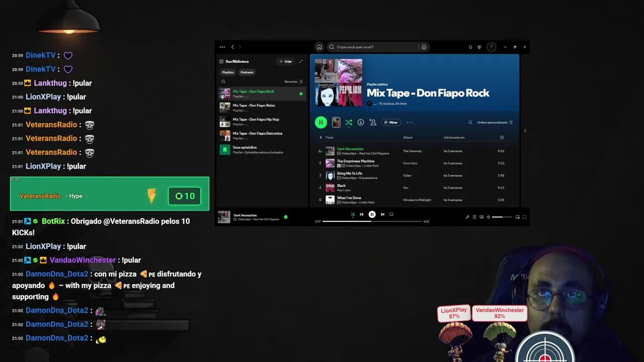Click the Mixar button
The image size is (644, 362).
coord(391,122)
